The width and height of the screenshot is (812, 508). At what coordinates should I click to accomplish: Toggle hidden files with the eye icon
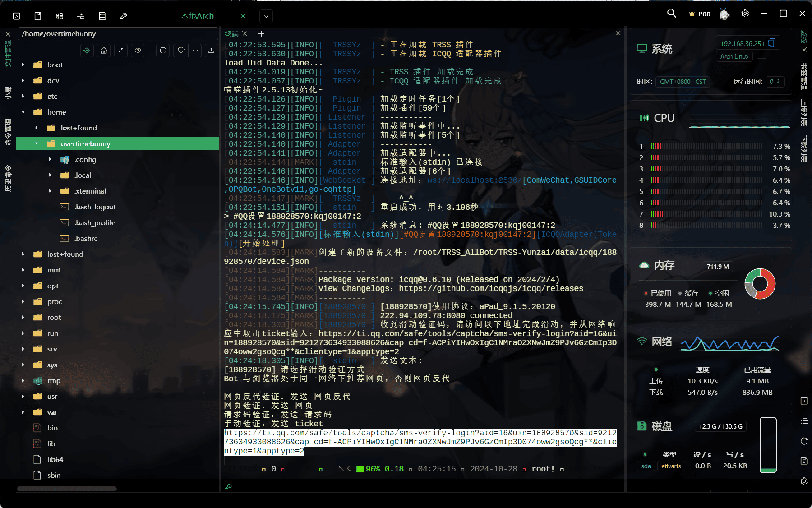point(138,51)
